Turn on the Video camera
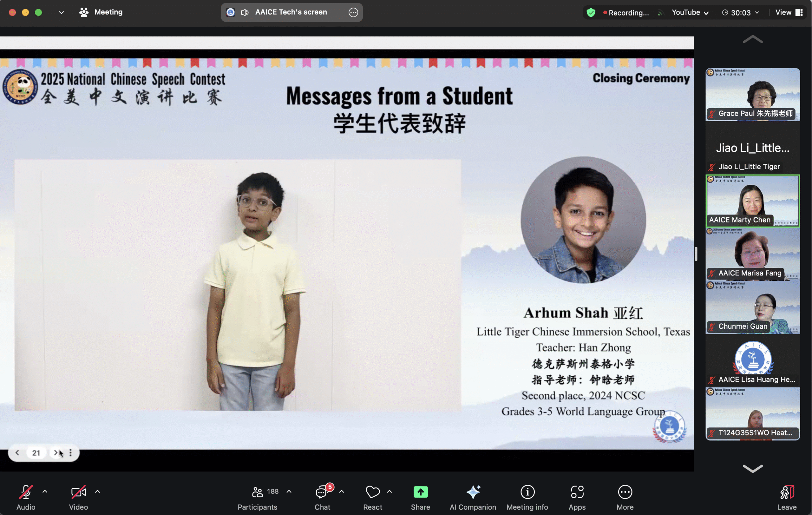Screen dimensions: 812x515 click(78, 492)
